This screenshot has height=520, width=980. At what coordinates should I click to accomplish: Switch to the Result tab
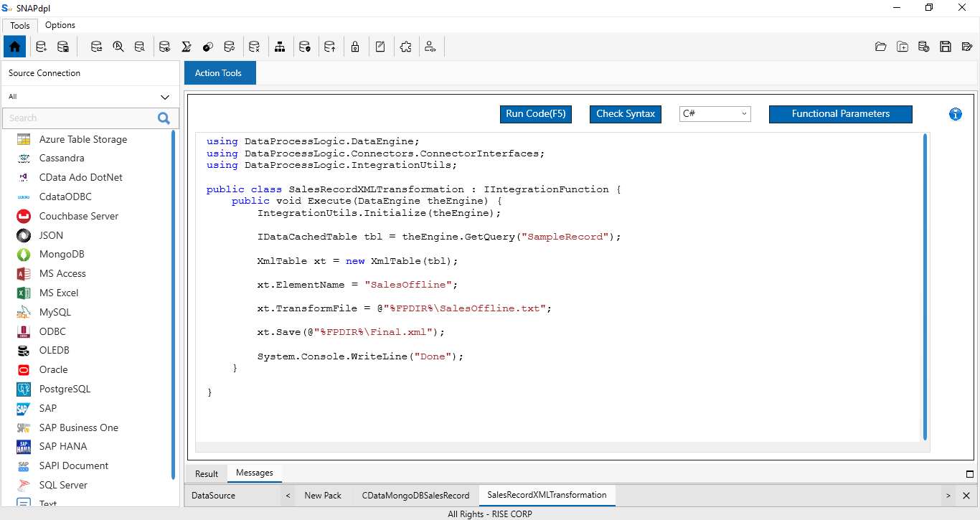(207, 473)
